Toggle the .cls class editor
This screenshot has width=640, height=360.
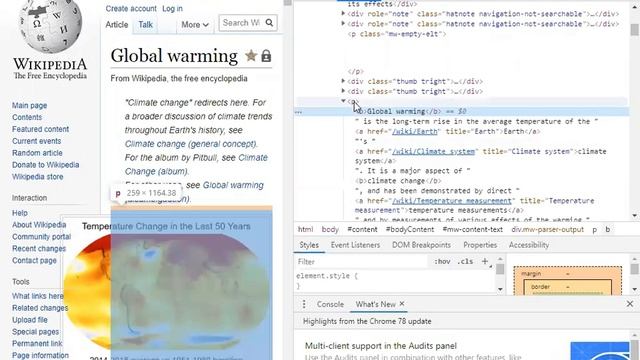[x=465, y=261]
